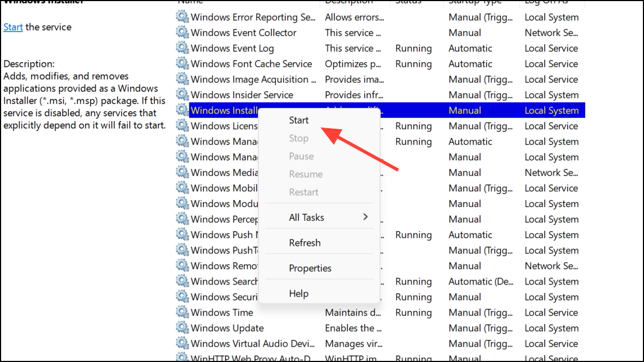Select the Windows Update service

click(227, 328)
